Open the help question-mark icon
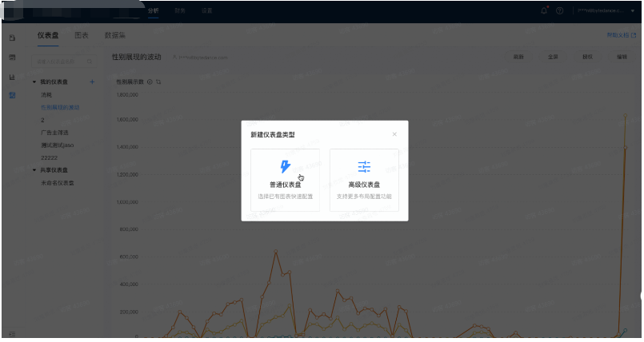The width and height of the screenshot is (644, 342). click(559, 10)
